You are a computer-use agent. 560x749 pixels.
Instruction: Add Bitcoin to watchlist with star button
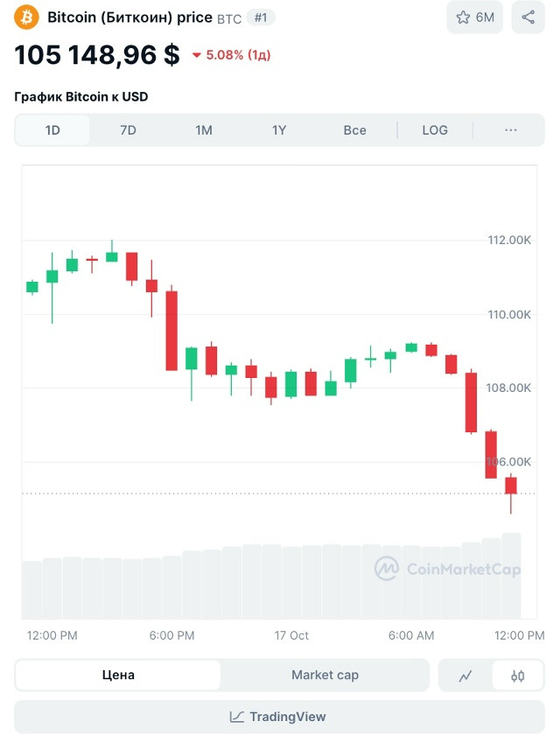(475, 17)
